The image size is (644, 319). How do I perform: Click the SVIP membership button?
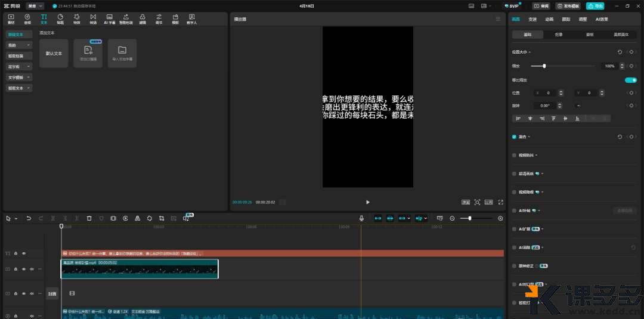(512, 6)
